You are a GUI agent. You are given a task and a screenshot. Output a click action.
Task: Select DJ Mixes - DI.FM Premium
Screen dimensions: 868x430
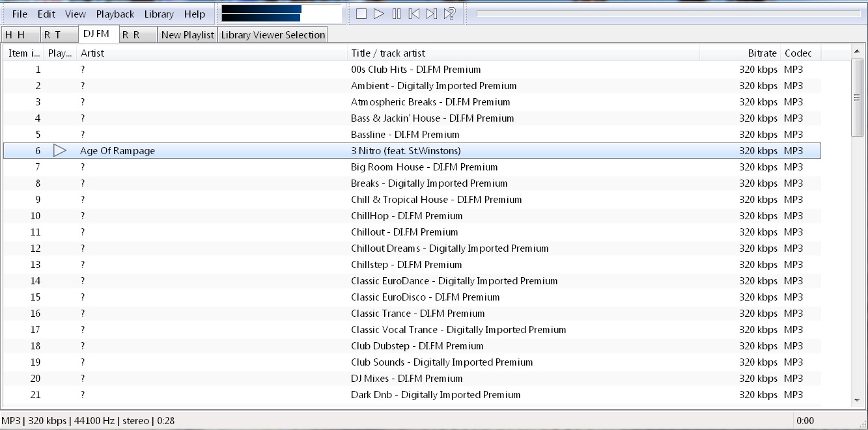(412, 379)
